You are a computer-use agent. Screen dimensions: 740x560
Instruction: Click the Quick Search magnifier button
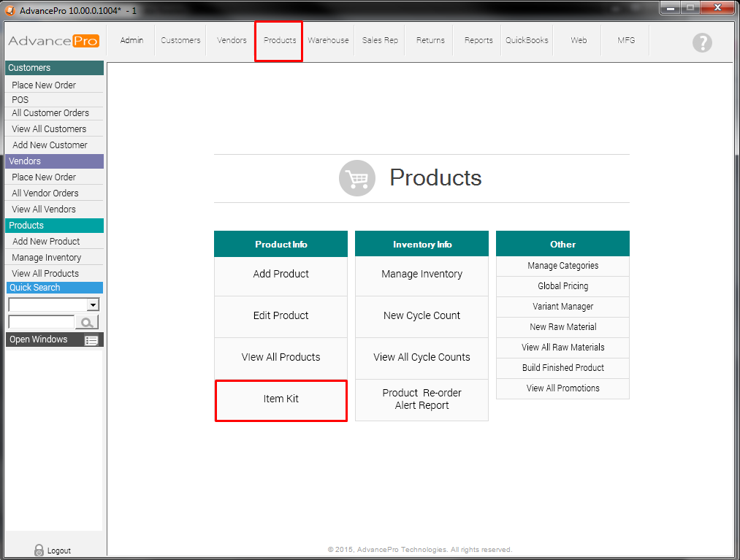click(87, 322)
